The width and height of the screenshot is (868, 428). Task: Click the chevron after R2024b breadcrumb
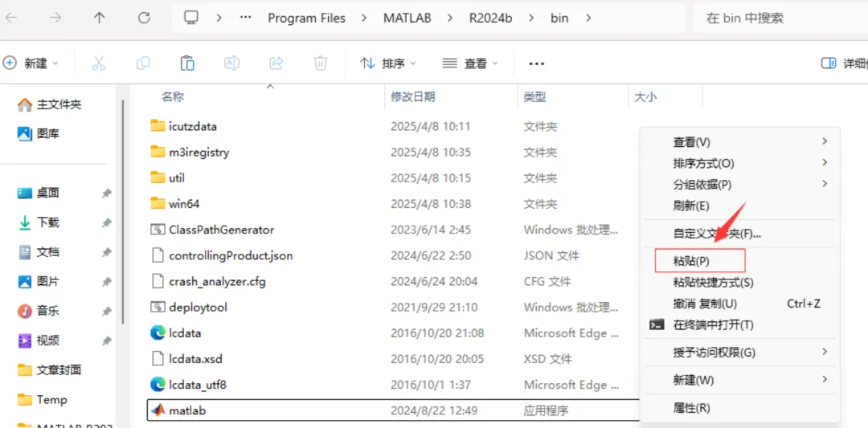[531, 18]
